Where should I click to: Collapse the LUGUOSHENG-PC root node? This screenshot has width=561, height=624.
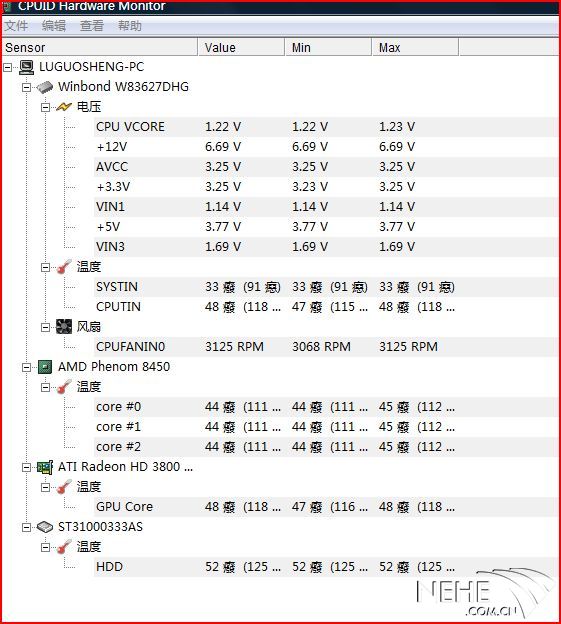coord(8,67)
